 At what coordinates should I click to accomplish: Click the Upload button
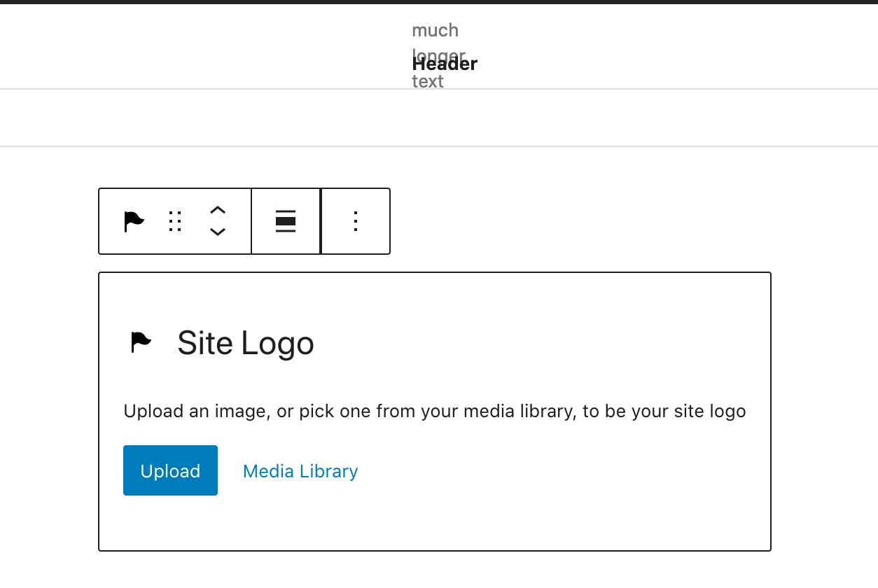pos(170,470)
